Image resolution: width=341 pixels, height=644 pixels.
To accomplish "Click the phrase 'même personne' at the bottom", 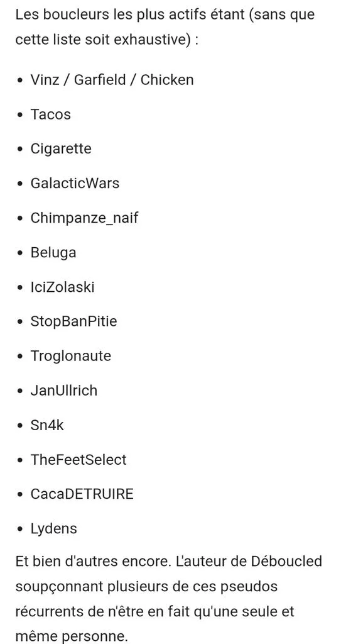I will coord(72,636).
